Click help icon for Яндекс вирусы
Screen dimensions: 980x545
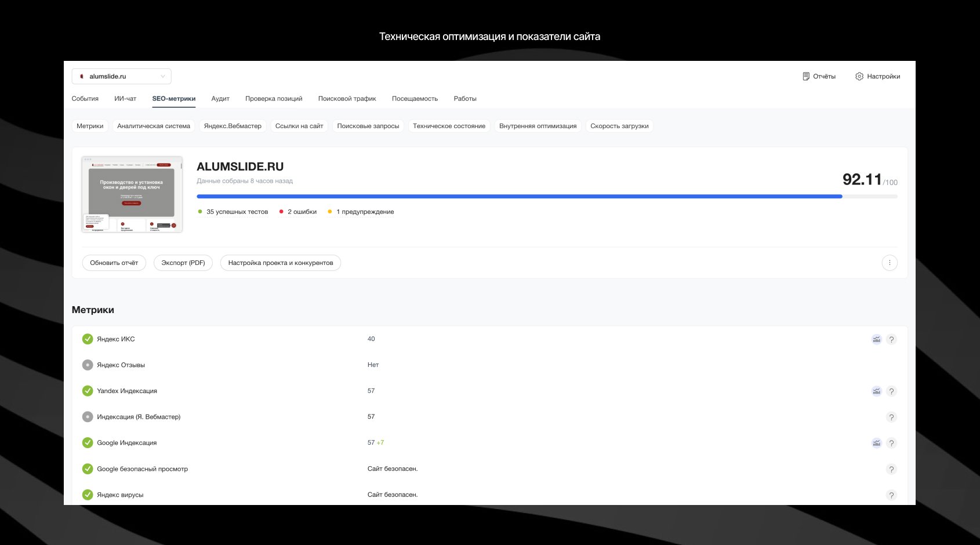click(x=891, y=495)
